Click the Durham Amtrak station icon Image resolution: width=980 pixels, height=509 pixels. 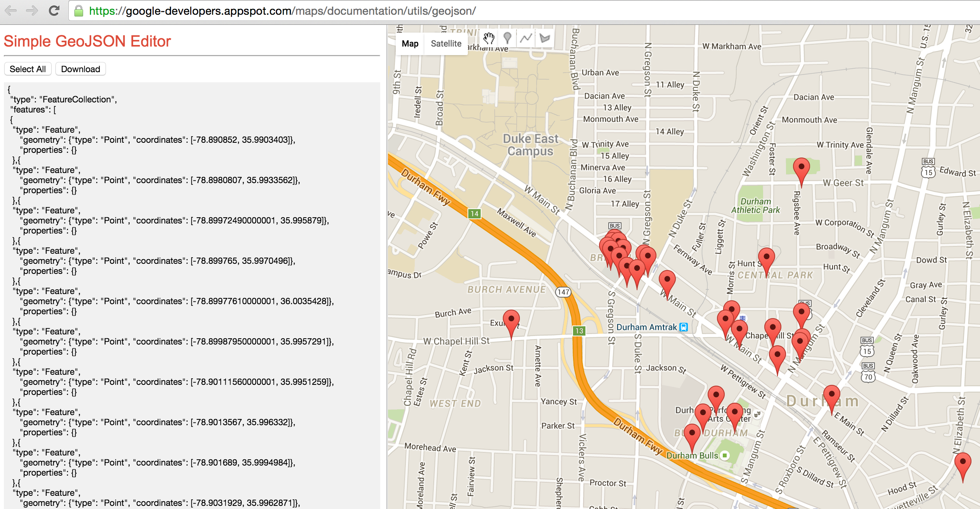(x=684, y=327)
